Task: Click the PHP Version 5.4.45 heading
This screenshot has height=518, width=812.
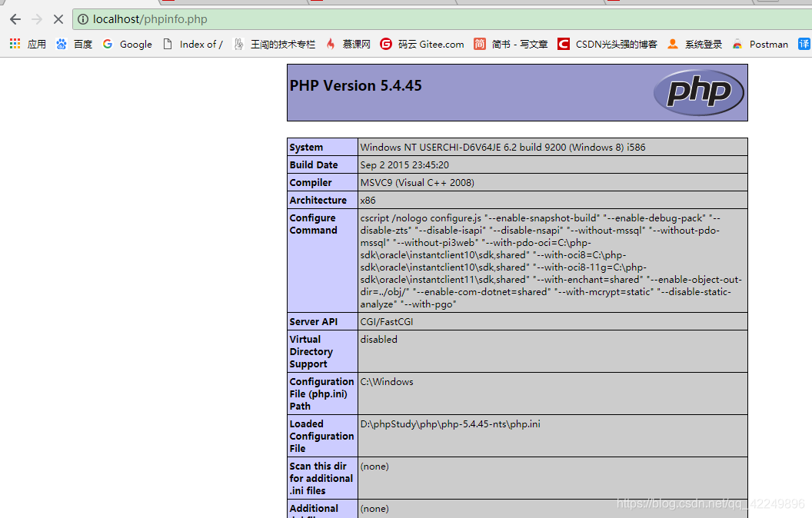Action: [x=356, y=85]
